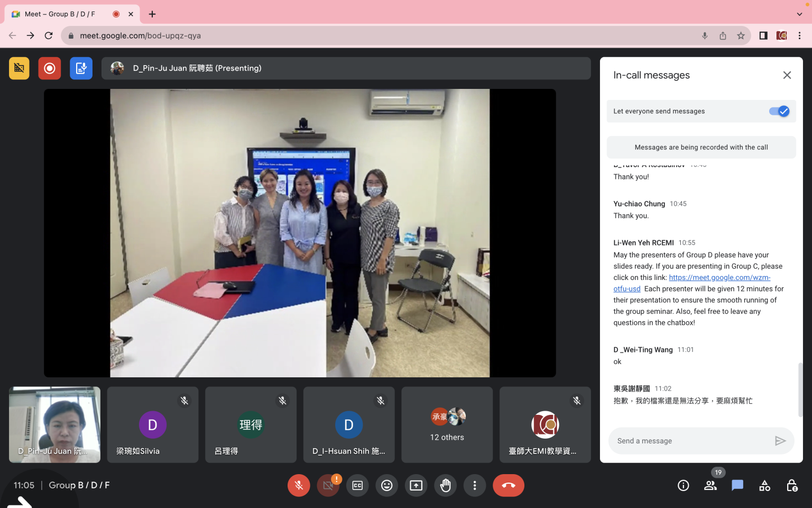The width and height of the screenshot is (812, 508).
Task: Show everyone people panel icon
Action: pos(710,485)
